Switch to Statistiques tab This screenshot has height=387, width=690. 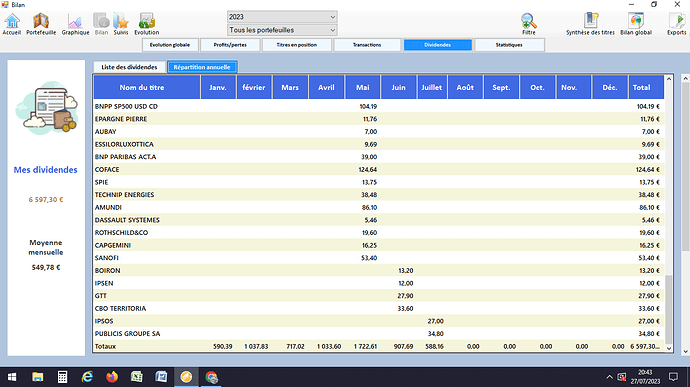tap(509, 45)
